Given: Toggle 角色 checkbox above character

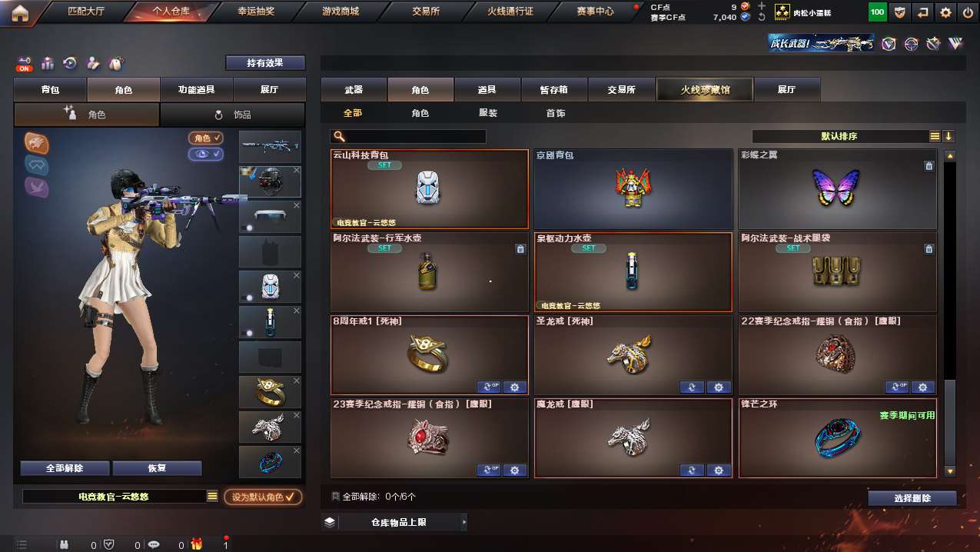Looking at the screenshot, I should point(206,138).
